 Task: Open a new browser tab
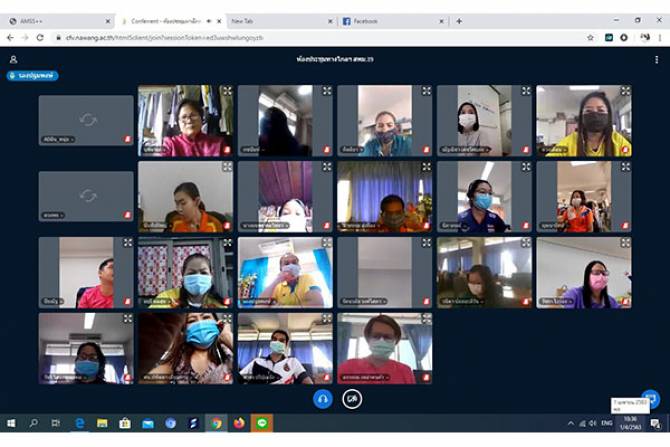(459, 21)
